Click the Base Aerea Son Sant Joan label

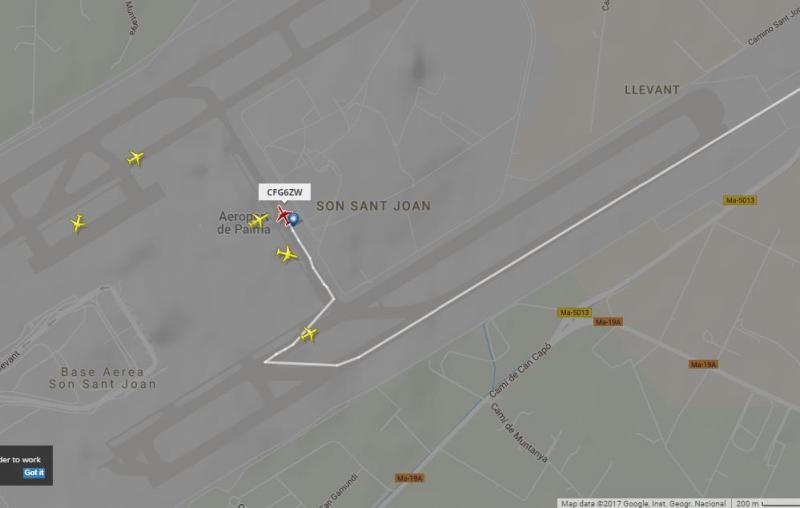(x=103, y=378)
